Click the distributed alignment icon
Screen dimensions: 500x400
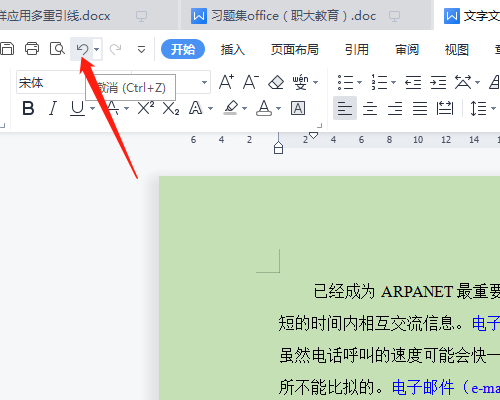(x=445, y=108)
